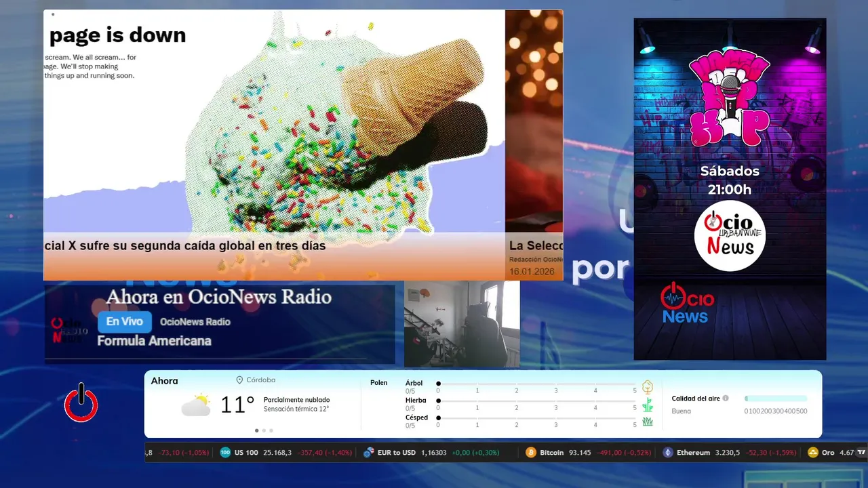Click the US 100 ticker icon

[x=225, y=453]
